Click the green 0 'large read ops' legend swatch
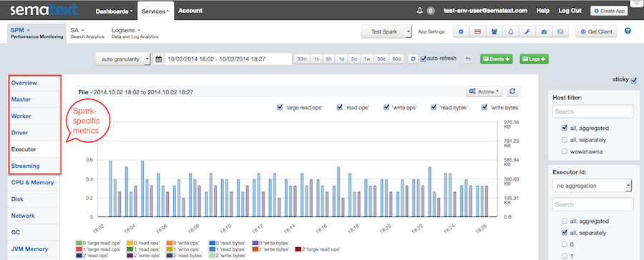 coord(79,243)
